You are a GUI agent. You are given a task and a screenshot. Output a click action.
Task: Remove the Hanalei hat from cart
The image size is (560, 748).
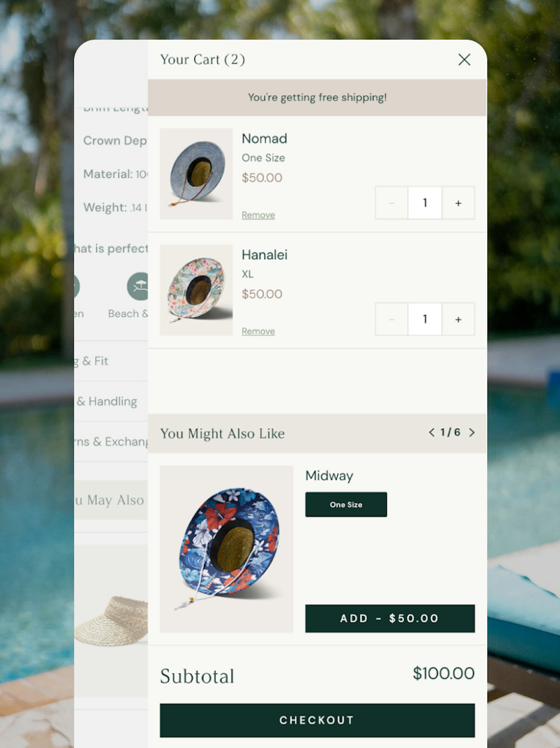coord(258,330)
